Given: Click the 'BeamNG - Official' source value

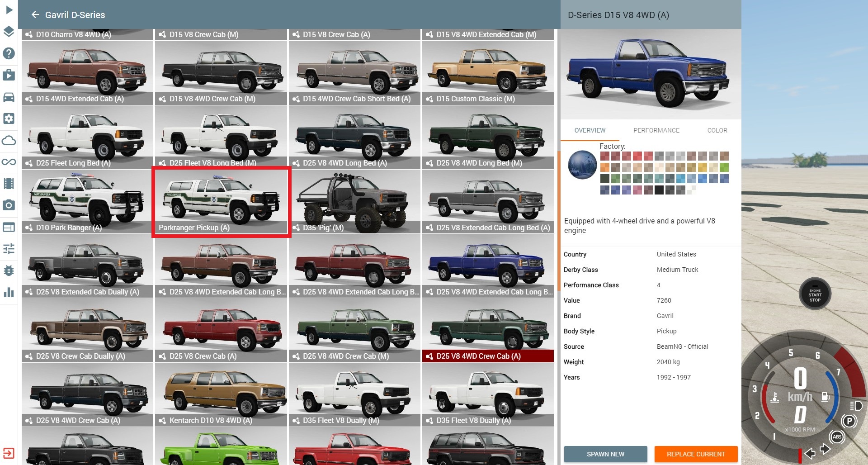Looking at the screenshot, I should 682,346.
